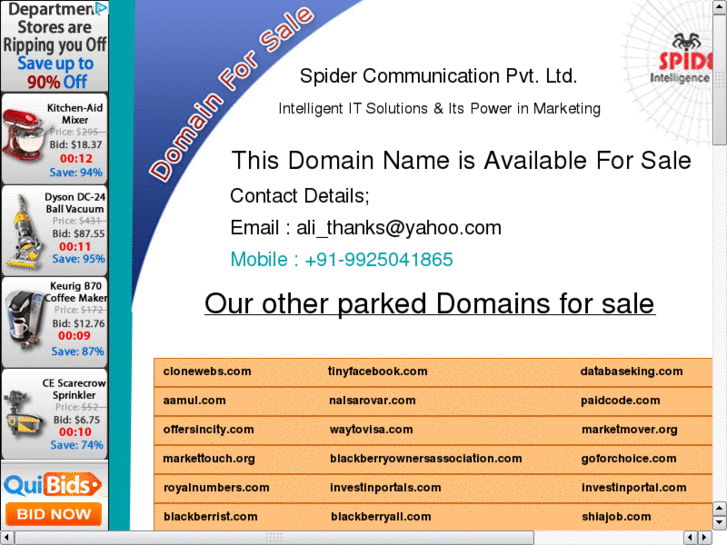This screenshot has height=545, width=727.
Task: Click 'Department Stores are Ripping you Off' headline
Action: 55,27
